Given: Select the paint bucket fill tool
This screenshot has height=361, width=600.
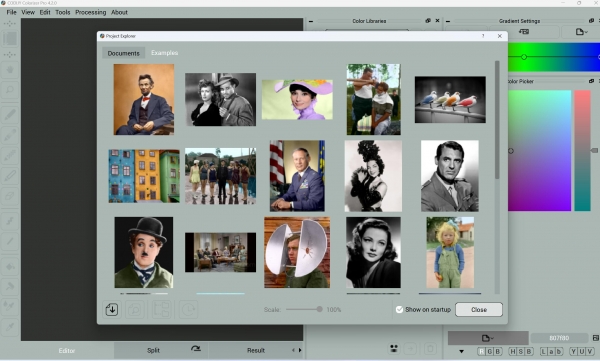Looking at the screenshot, I should pyautogui.click(x=10, y=266).
